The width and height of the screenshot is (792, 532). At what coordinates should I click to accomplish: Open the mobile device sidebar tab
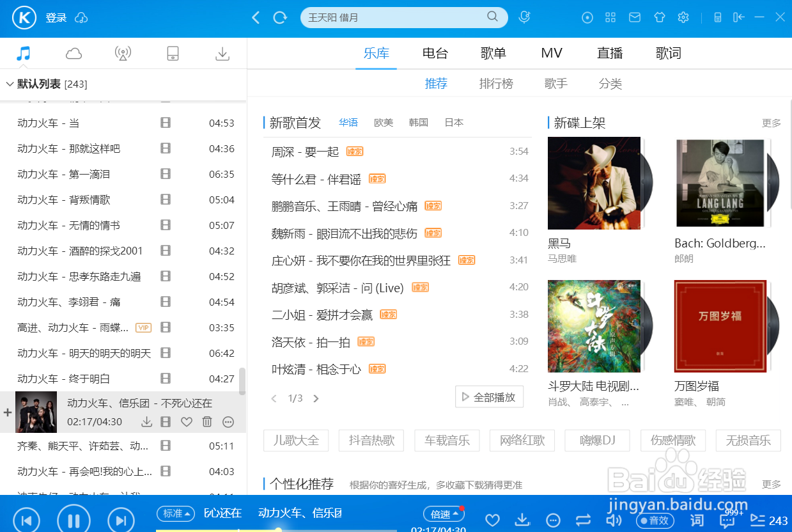(x=173, y=54)
